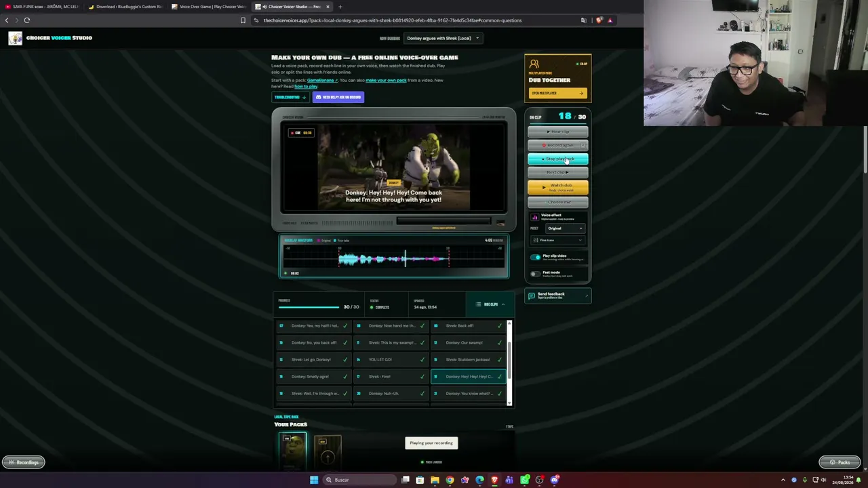Click the Windows taskbar search box
The image size is (868, 488).
pyautogui.click(x=359, y=480)
